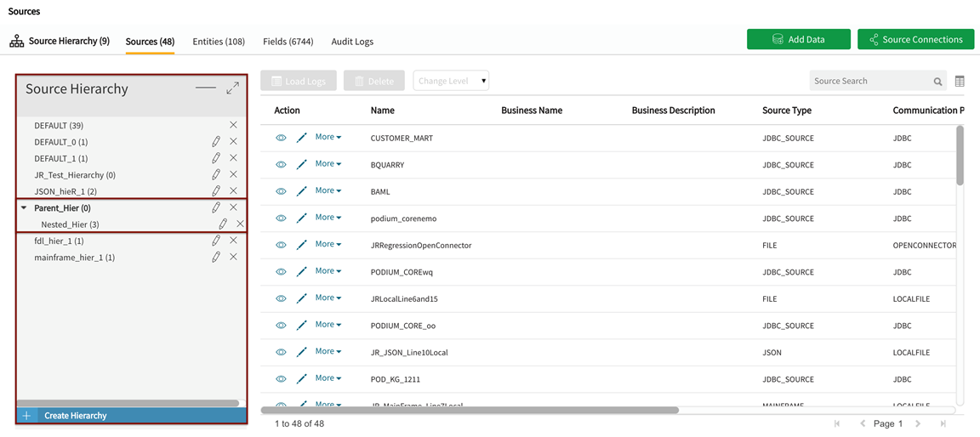Delete the DEFAULT (39) hierarchy
980x437 pixels.
[233, 125]
